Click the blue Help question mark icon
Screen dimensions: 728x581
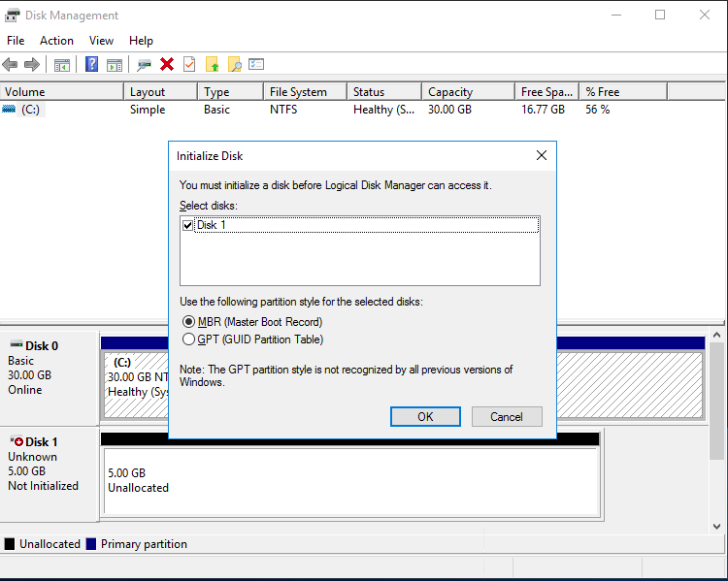91,64
